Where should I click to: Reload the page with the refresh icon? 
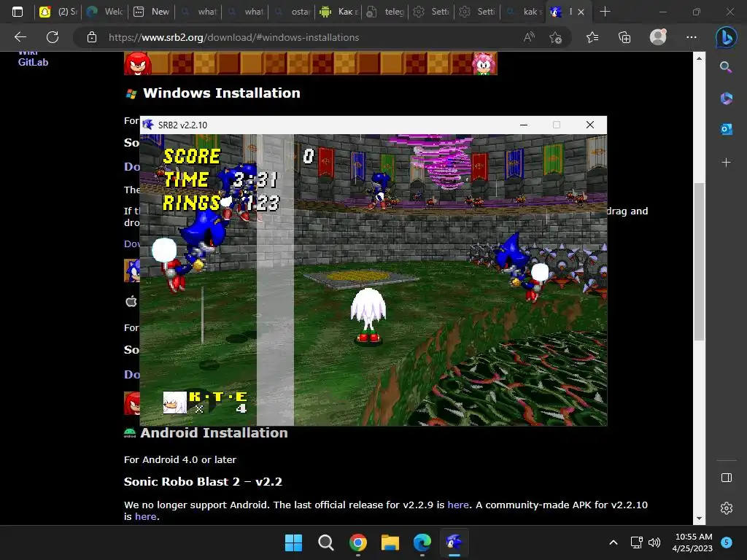pos(53,37)
